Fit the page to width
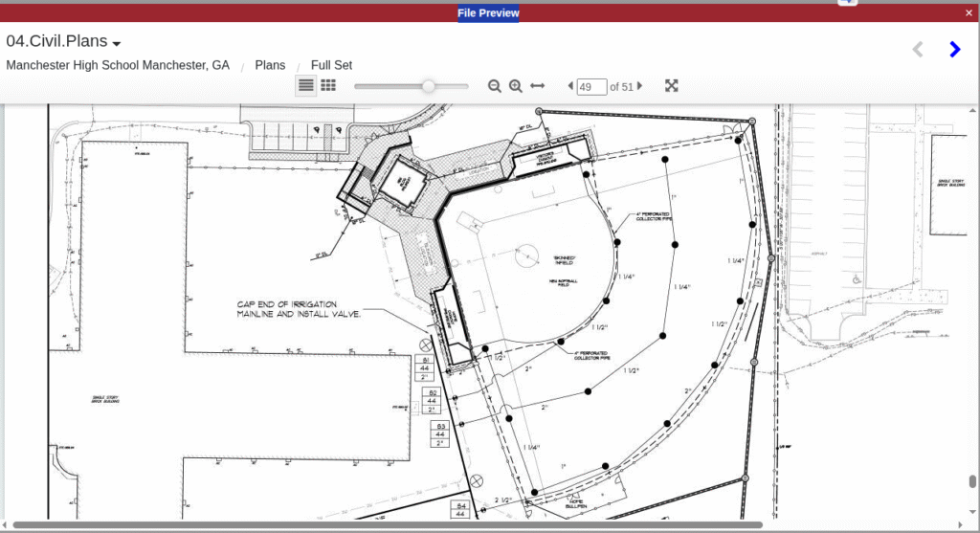The height and width of the screenshot is (533, 980). tap(538, 86)
